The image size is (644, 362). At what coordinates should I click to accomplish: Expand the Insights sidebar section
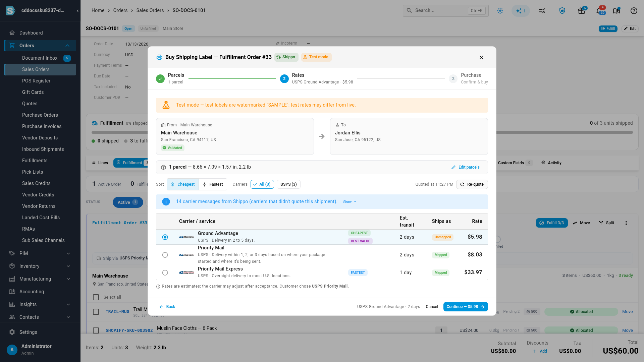(x=68, y=304)
